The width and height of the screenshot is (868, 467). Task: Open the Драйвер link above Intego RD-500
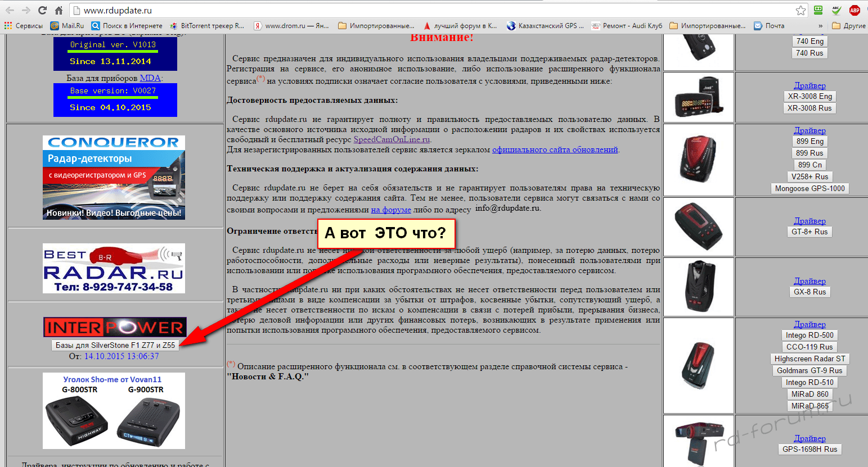(x=809, y=324)
